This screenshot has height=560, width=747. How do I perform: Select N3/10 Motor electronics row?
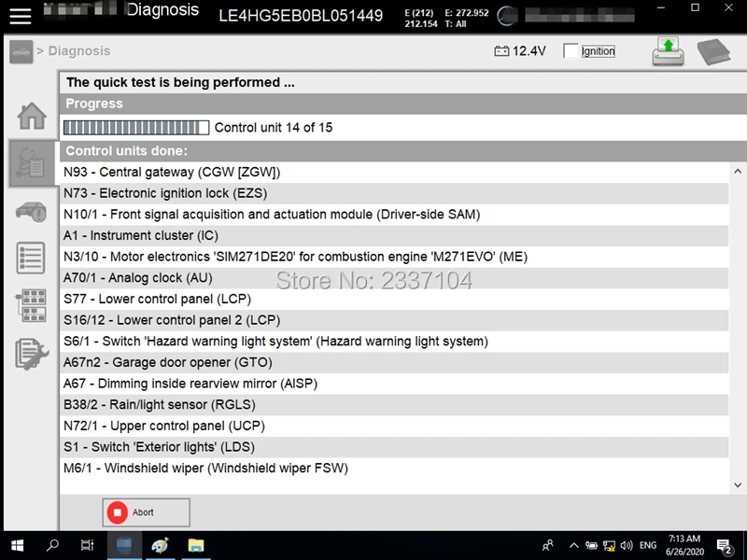[x=394, y=257]
